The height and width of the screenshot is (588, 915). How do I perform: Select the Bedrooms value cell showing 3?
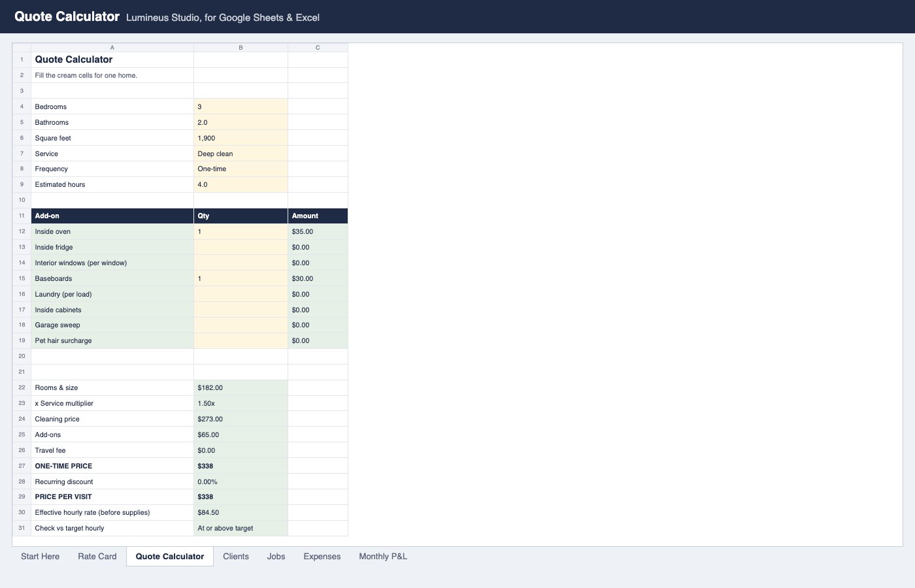241,106
